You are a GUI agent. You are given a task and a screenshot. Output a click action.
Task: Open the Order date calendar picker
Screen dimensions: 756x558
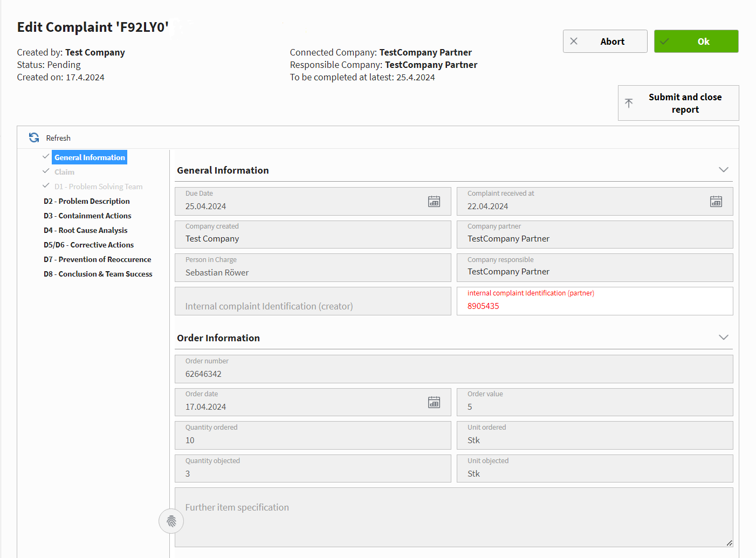pos(434,402)
